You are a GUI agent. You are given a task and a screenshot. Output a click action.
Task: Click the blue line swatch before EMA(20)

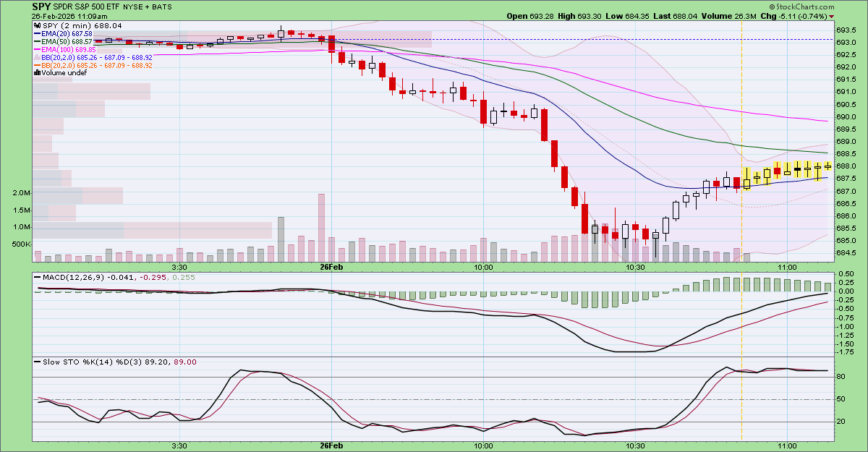38,33
